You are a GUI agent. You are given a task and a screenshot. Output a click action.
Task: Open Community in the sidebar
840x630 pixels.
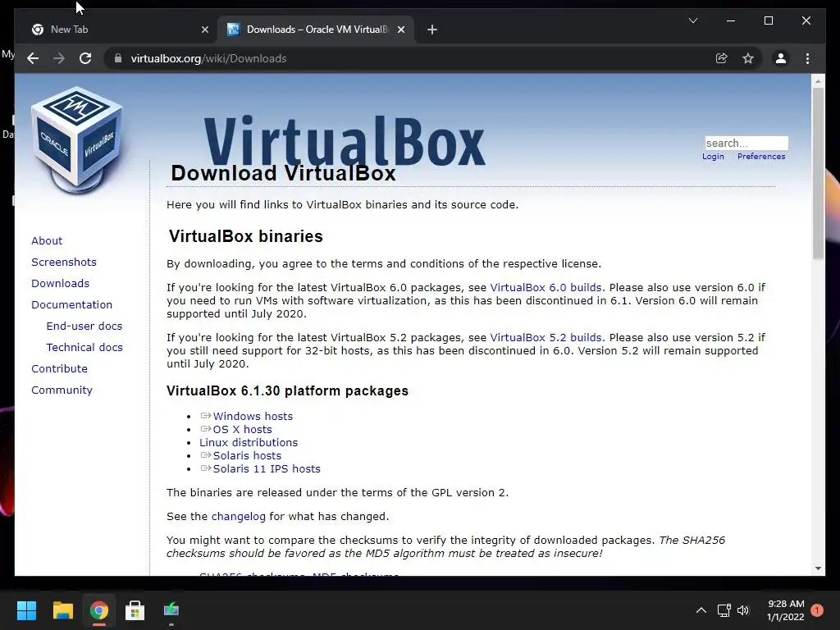tap(62, 390)
